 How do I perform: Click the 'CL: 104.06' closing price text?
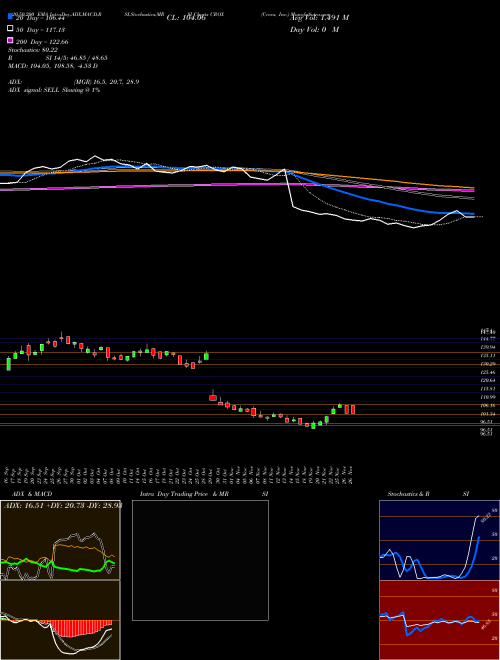[186, 18]
